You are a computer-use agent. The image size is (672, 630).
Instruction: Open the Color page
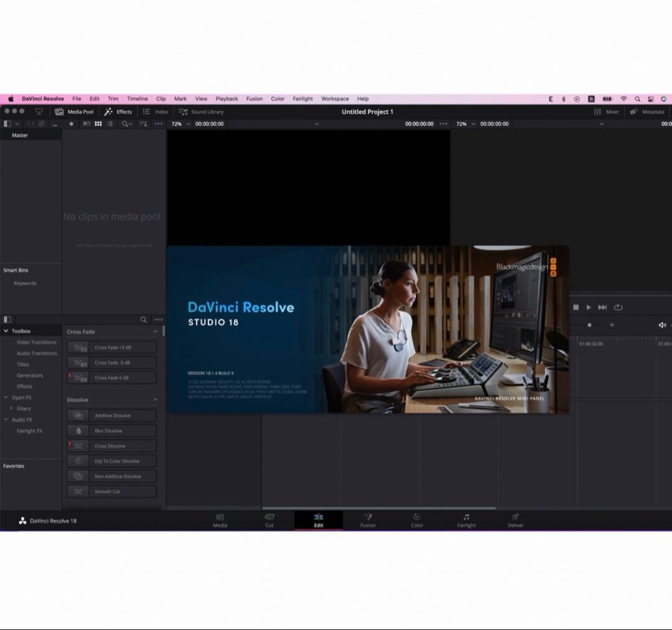coord(417,520)
